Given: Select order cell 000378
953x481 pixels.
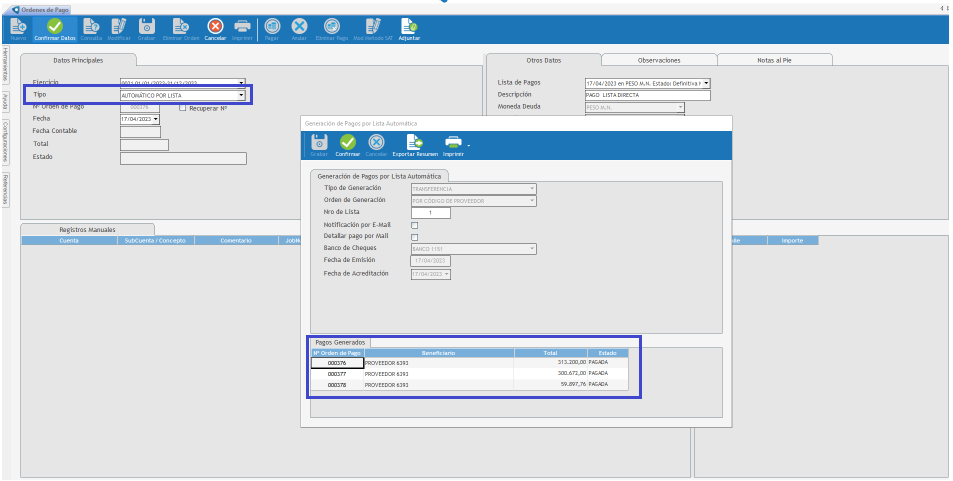Looking at the screenshot, I should pyautogui.click(x=337, y=385).
